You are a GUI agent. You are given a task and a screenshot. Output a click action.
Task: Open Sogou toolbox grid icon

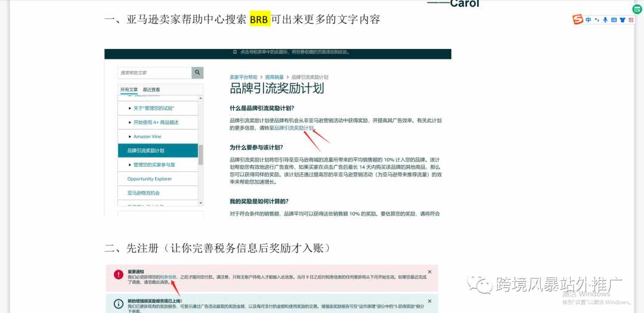631,20
